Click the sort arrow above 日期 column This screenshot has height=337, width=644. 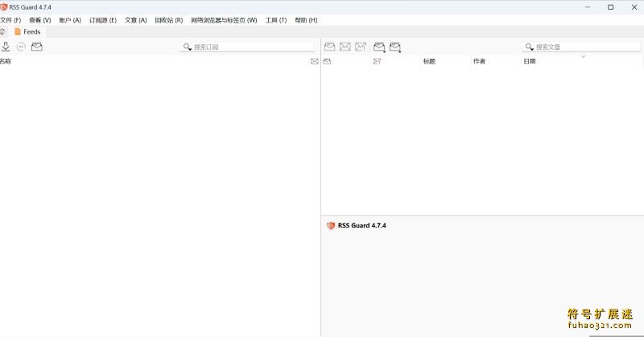pyautogui.click(x=583, y=56)
